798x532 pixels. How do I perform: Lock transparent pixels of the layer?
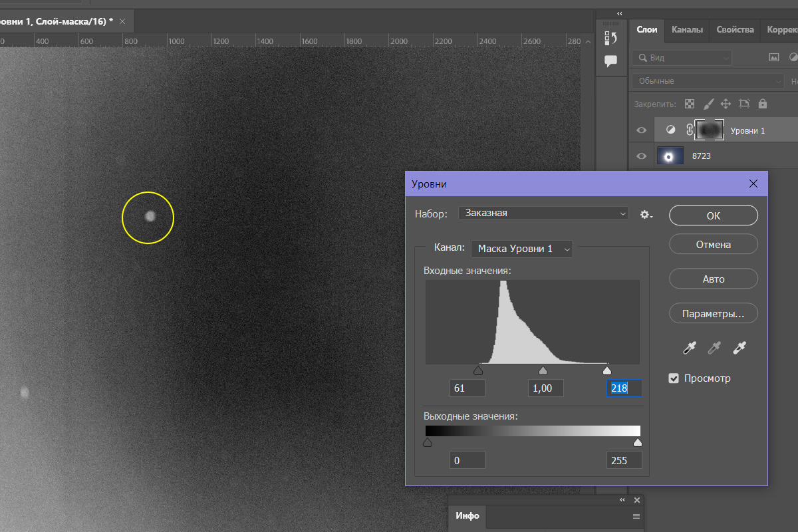690,104
